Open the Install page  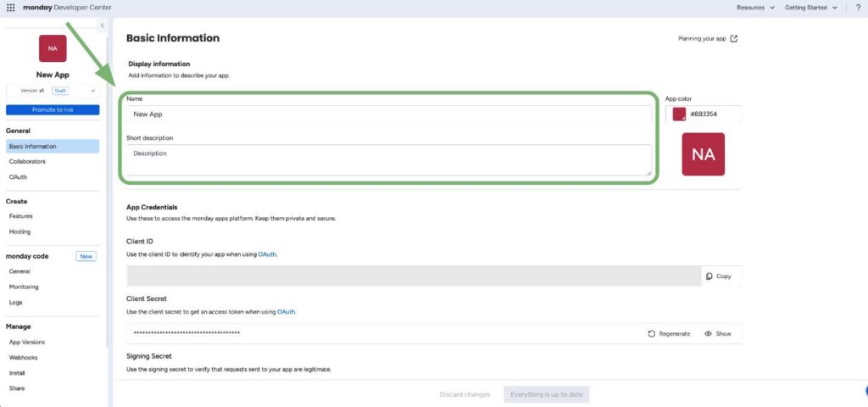coord(17,373)
